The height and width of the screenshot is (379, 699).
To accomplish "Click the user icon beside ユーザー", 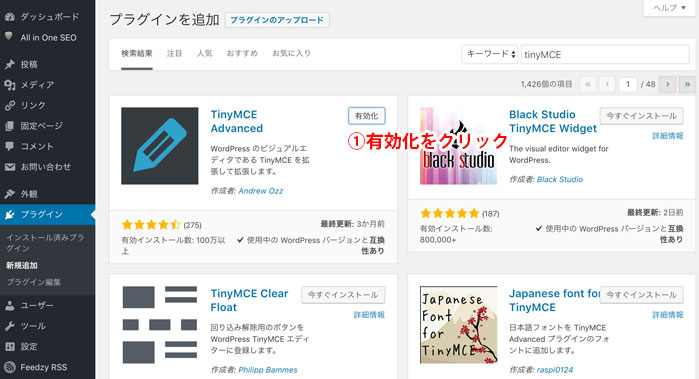I will tap(10, 306).
